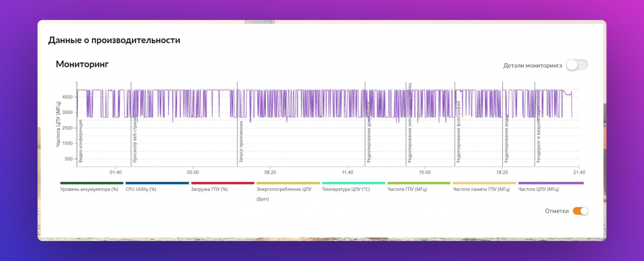Click the 15:00 time axis label
Image resolution: width=644 pixels, height=261 pixels.
pos(424,173)
